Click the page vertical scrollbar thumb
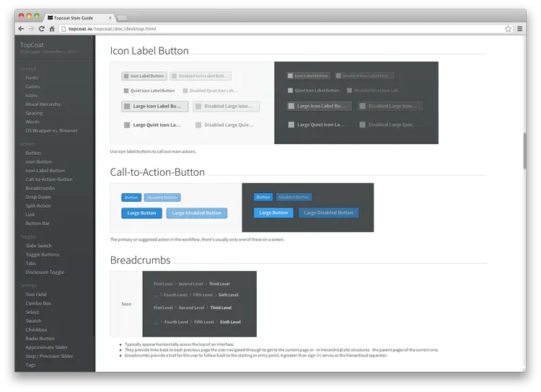This screenshot has height=392, width=541. pos(524,151)
